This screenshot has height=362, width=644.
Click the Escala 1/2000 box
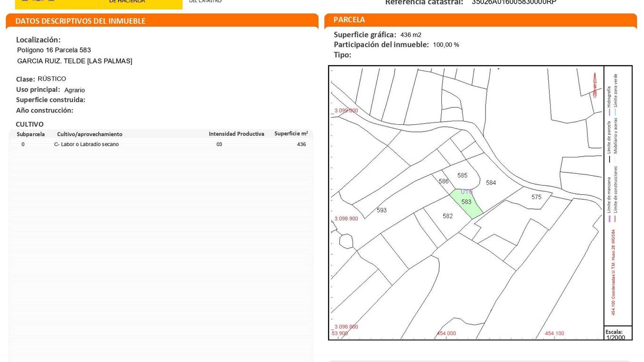[x=617, y=334]
